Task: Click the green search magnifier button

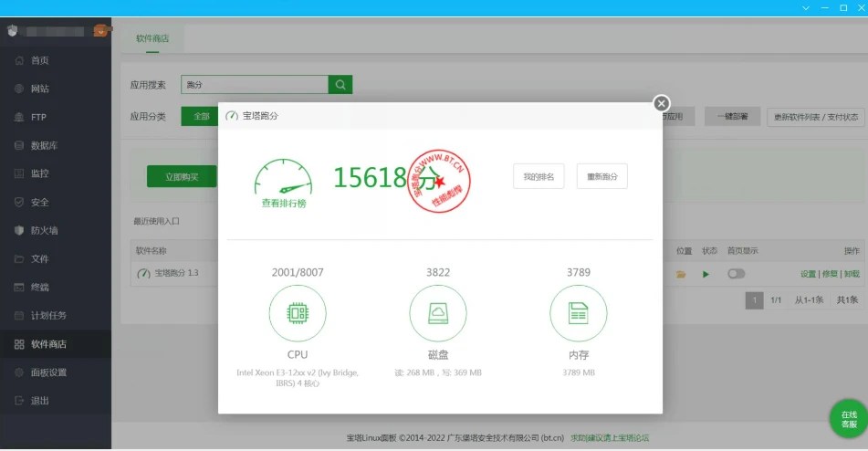Action: click(340, 85)
